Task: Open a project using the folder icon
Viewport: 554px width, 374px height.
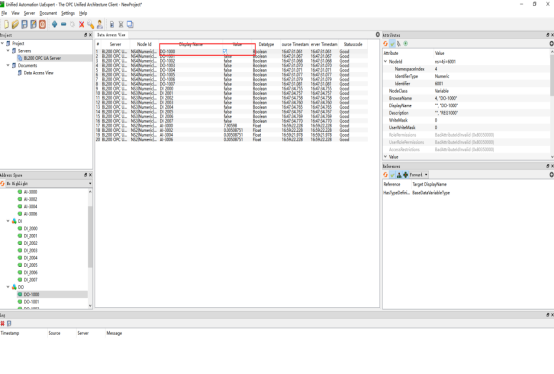Action: coord(15,24)
